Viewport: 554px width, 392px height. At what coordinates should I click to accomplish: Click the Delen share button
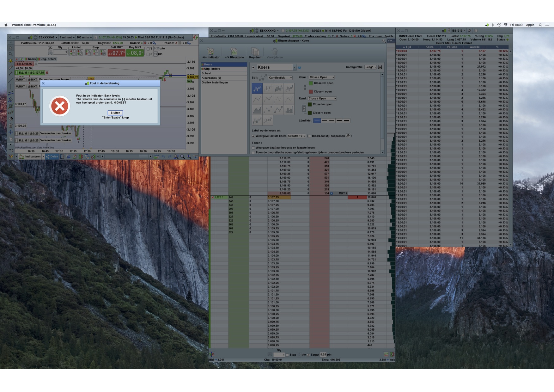(x=52, y=156)
